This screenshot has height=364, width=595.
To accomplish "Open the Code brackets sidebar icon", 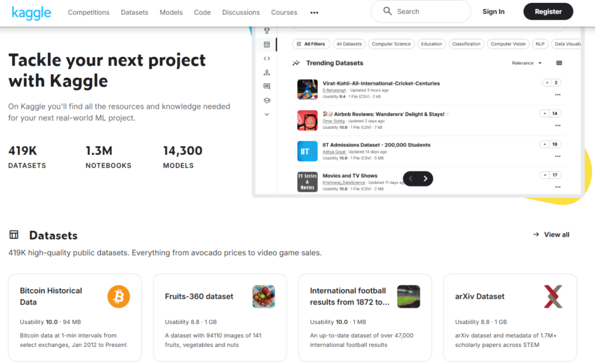I will point(267,58).
